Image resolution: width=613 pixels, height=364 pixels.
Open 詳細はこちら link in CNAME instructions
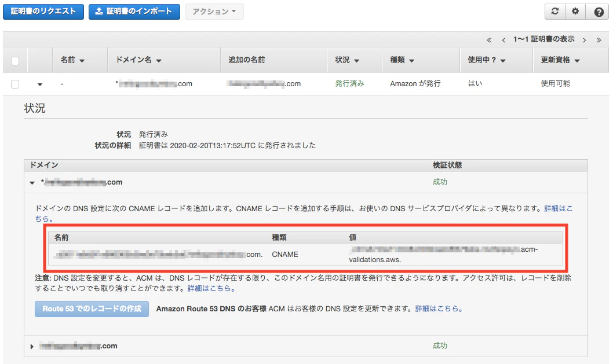pos(559,208)
